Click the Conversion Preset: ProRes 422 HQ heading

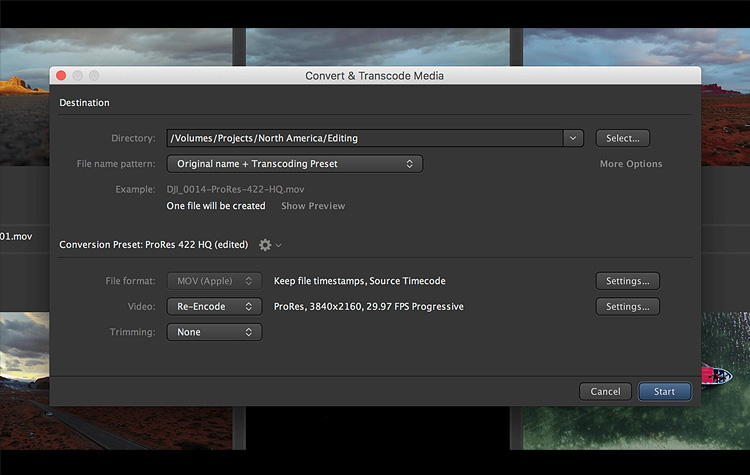point(154,244)
